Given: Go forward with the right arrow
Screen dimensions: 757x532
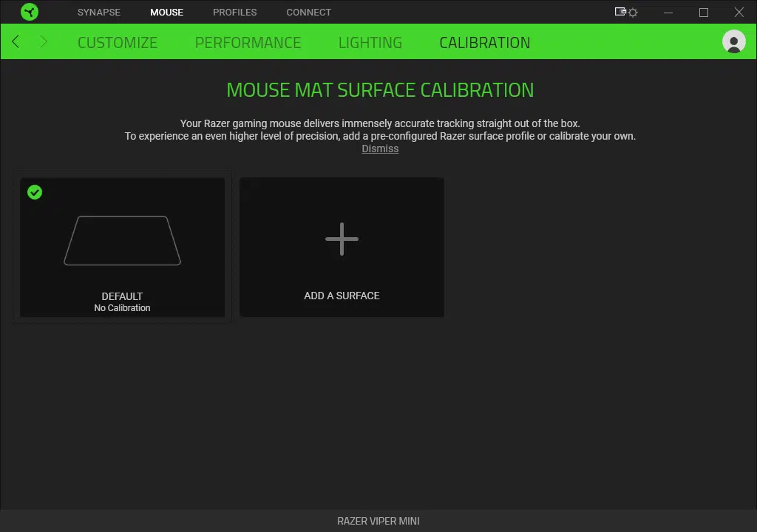Looking at the screenshot, I should click(x=44, y=41).
